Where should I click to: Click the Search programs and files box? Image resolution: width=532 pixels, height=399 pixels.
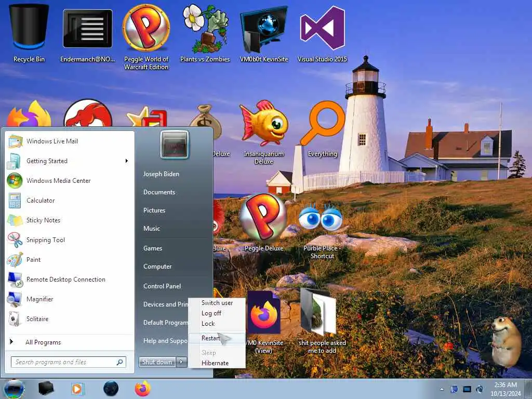[x=68, y=362]
